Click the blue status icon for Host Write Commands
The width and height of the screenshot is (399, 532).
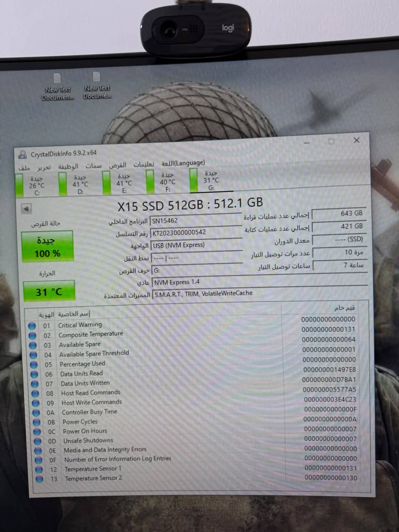tap(36, 403)
